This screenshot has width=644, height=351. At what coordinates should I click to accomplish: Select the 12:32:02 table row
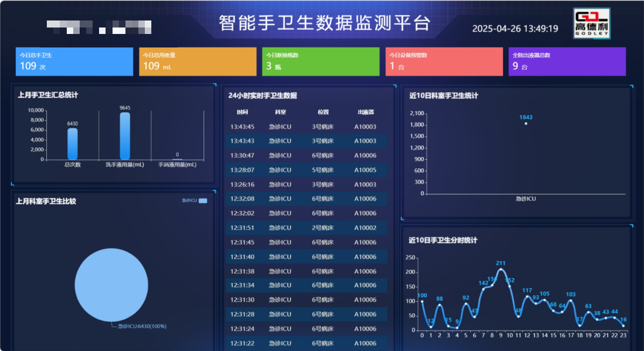tap(306, 213)
